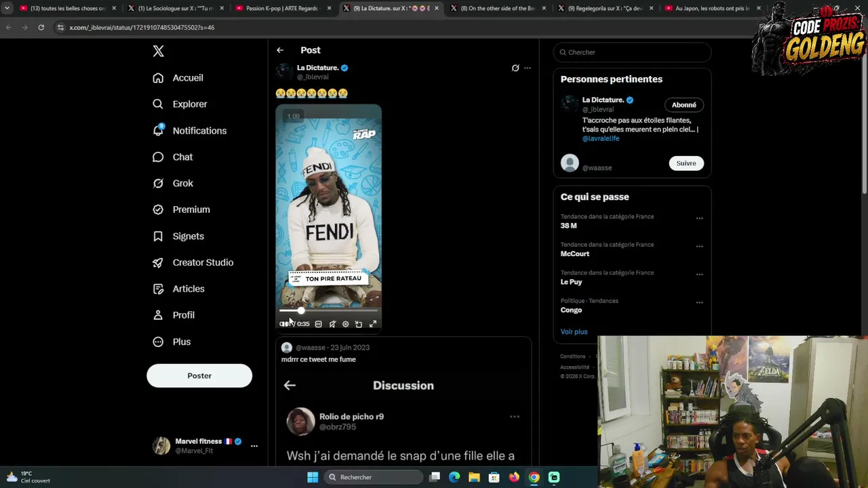Image resolution: width=868 pixels, height=488 pixels.
Task: Reload the page in Chrome
Action: 41,27
